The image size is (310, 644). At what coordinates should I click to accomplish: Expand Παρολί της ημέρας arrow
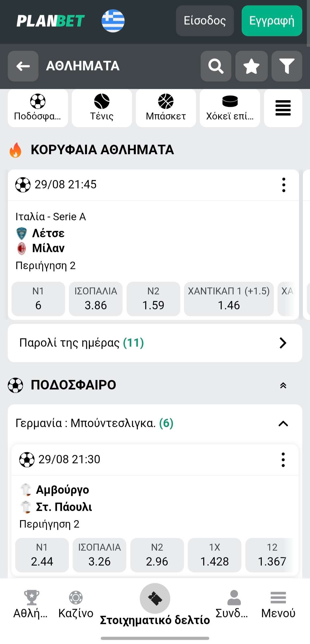[283, 343]
